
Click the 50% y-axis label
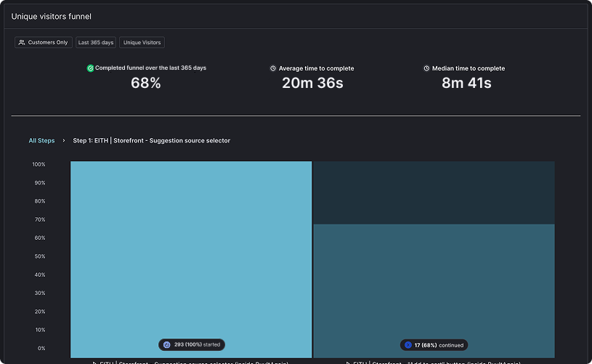click(40, 256)
